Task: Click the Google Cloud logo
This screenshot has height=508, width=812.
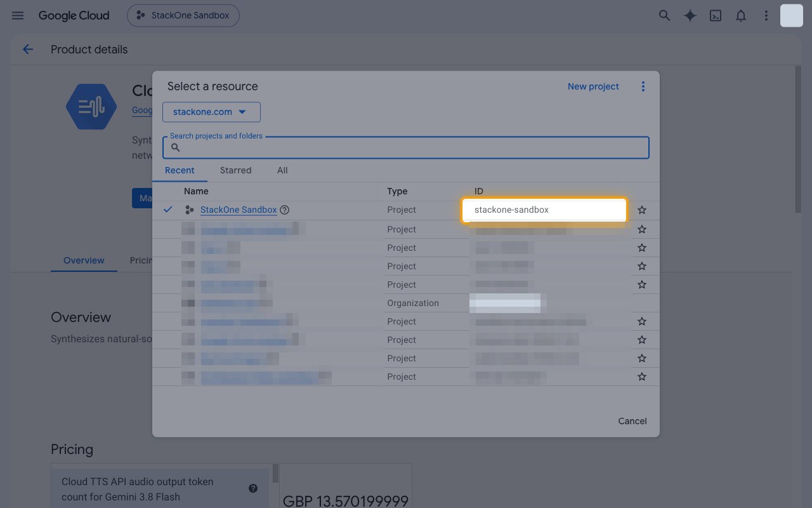Action: (74, 16)
